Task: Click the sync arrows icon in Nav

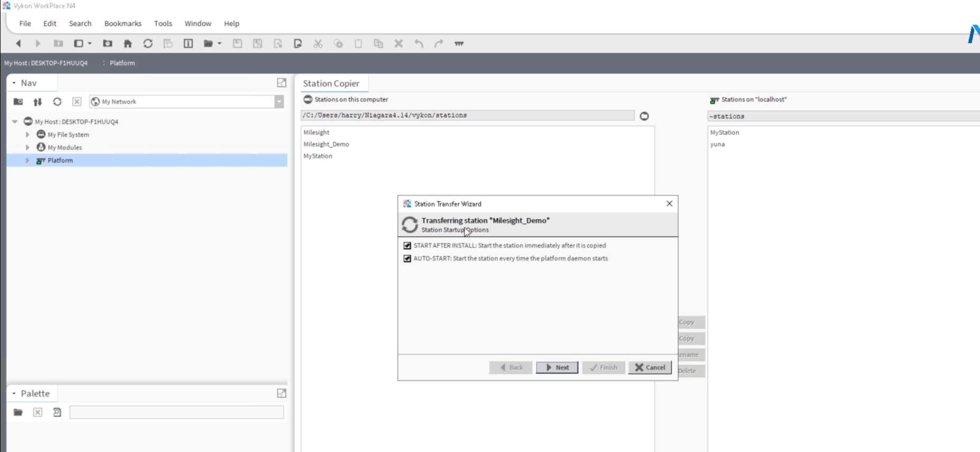Action: point(37,102)
